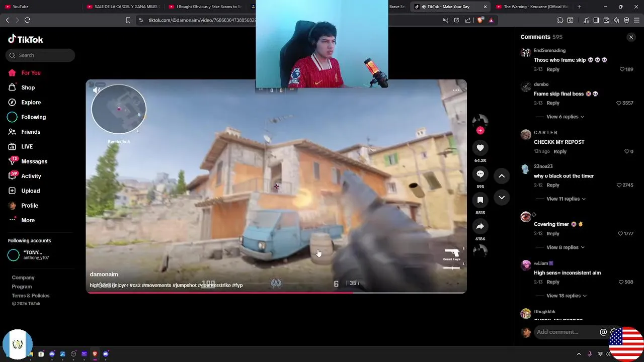Like vaLiam's comment with 508 likes
Screen dimensions: 644x362
coord(626,282)
